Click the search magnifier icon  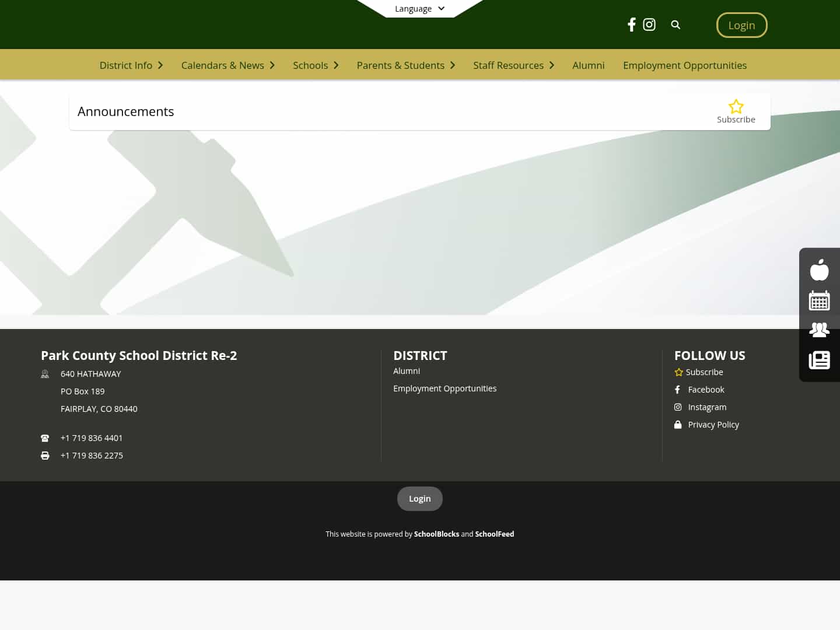click(x=675, y=24)
